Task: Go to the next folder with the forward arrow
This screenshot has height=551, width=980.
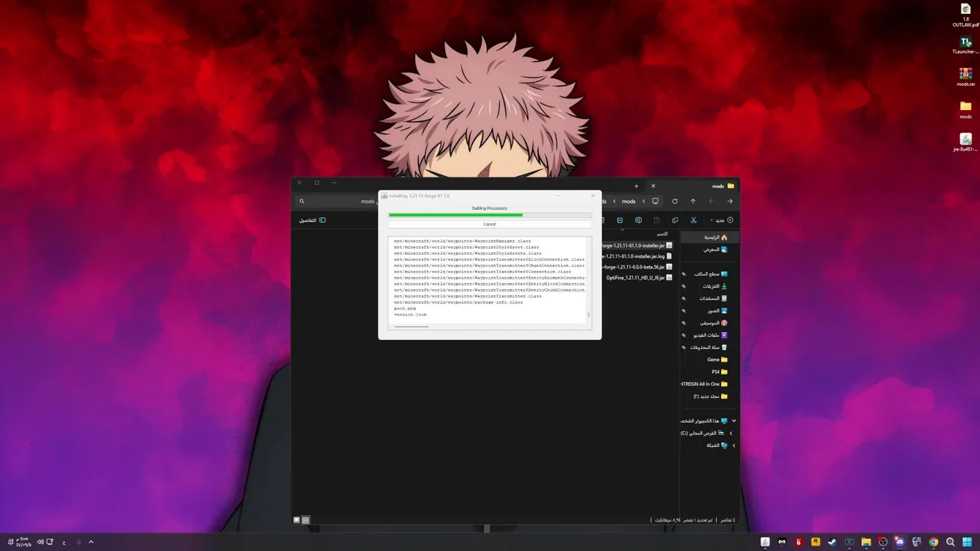Action: click(x=711, y=201)
